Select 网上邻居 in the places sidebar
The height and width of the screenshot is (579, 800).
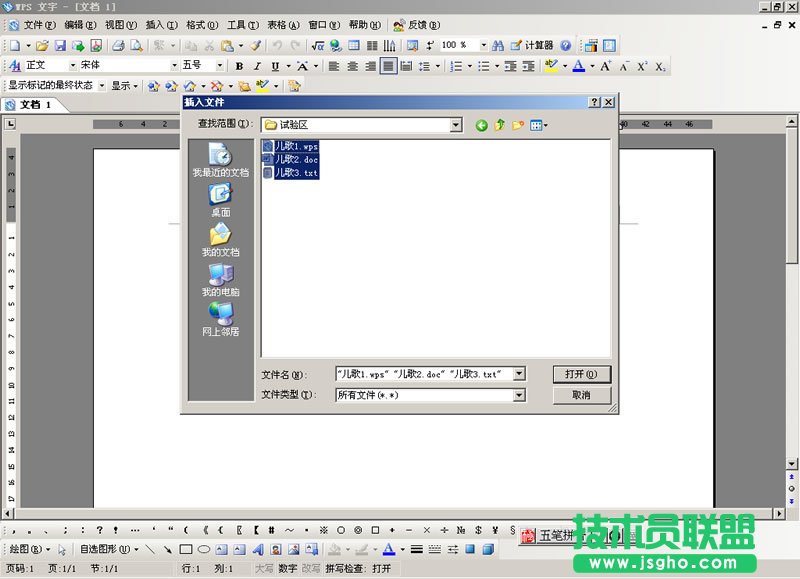click(x=220, y=319)
